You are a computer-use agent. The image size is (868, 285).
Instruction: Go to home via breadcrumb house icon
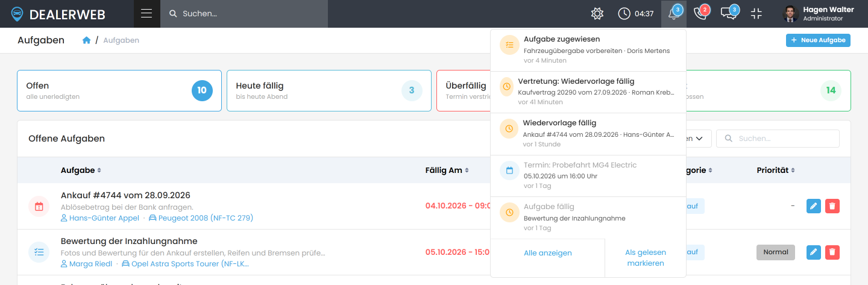87,40
